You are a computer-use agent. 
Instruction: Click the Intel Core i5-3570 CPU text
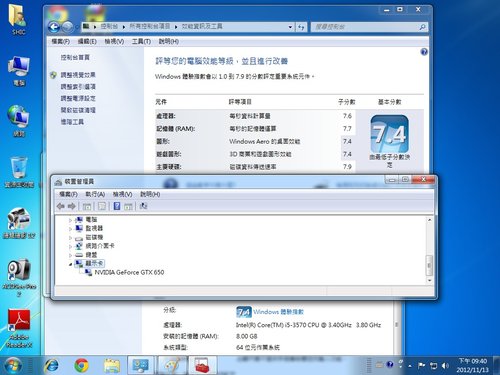point(308,325)
